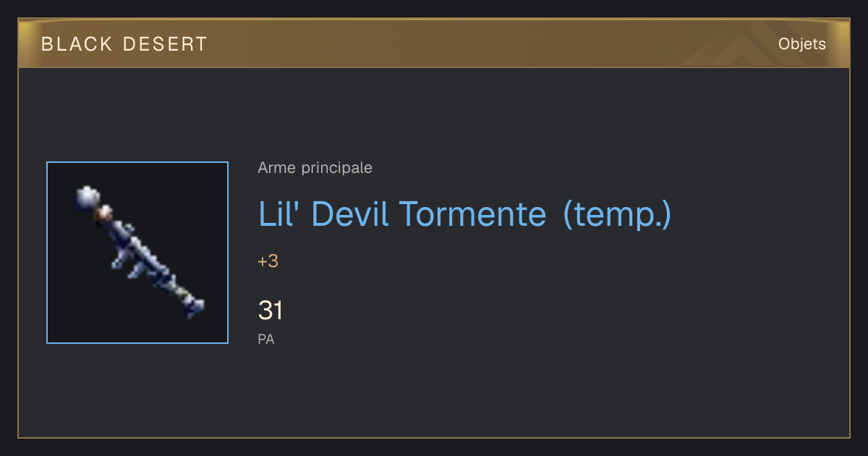Click the Lil' word at the title's start
Screen dimensions: 868x456
pos(281,214)
